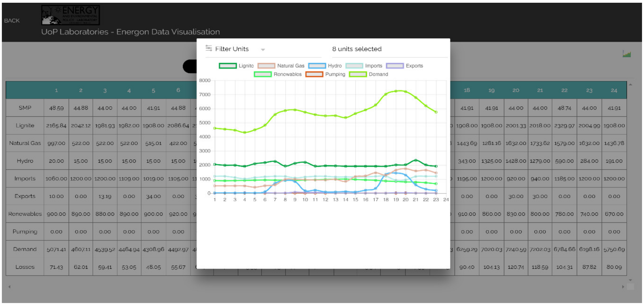Click the table scroll-right arrow
Screen dimensions: 644x305
pyautogui.click(x=623, y=287)
